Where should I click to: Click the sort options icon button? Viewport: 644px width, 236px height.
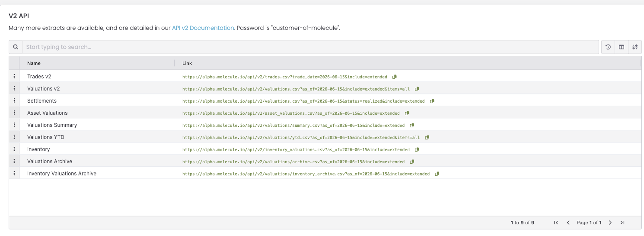(635, 47)
